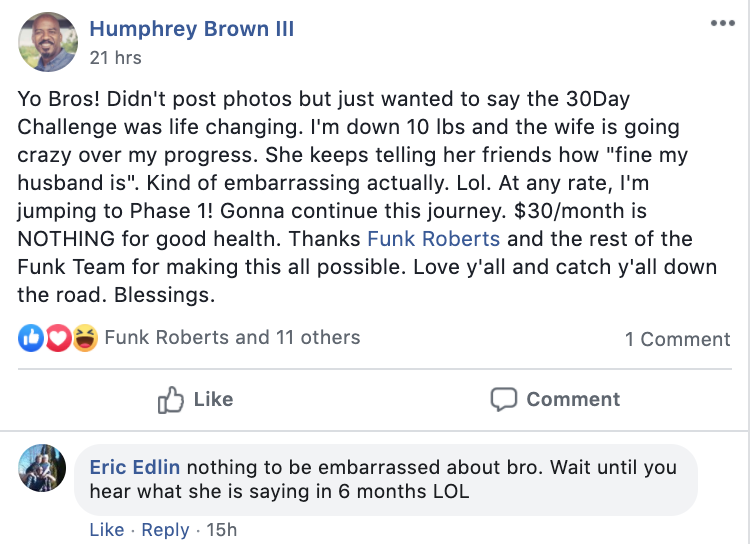
Task: Click the Comment speech bubble icon
Action: 504,399
